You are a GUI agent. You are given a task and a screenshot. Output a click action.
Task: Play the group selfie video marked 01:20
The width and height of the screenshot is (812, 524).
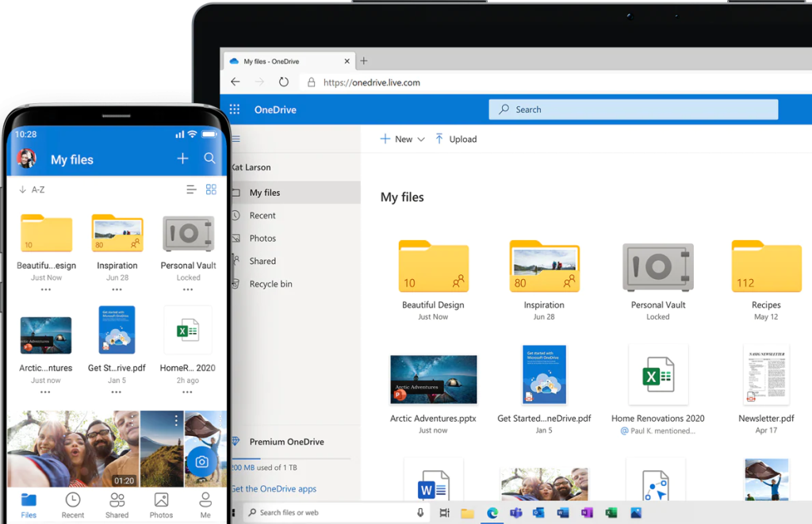pyautogui.click(x=74, y=449)
